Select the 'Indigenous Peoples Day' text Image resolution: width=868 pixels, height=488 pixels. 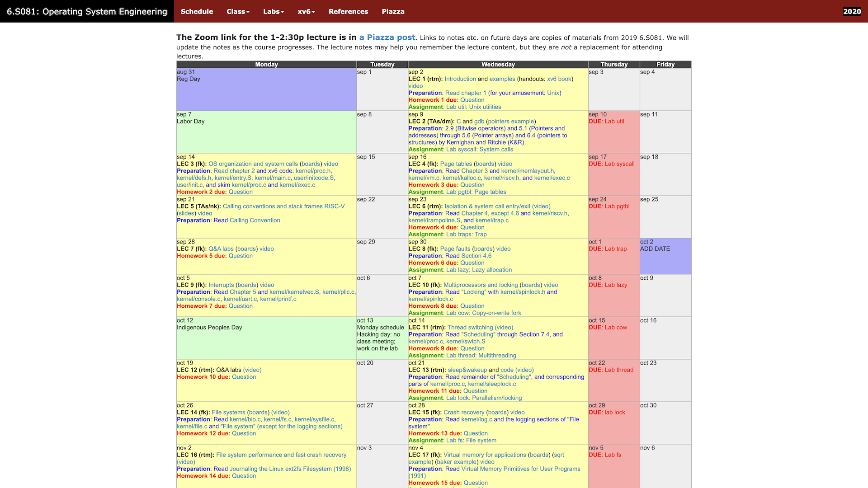[209, 328]
